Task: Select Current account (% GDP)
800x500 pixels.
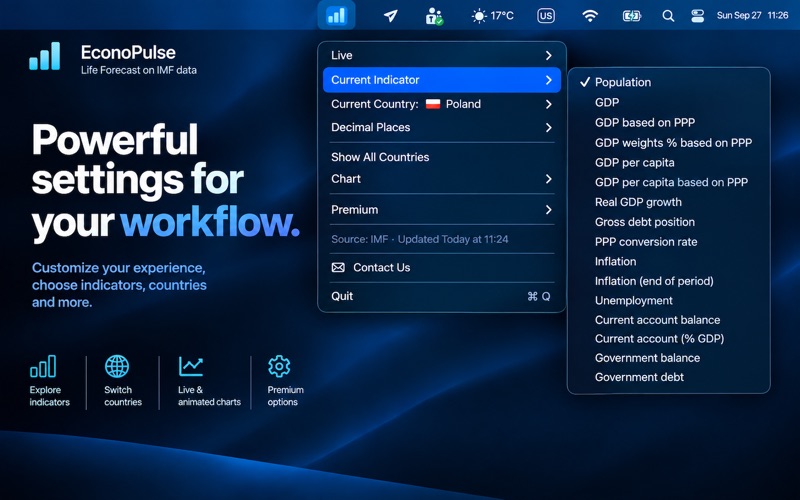Action: click(668, 339)
